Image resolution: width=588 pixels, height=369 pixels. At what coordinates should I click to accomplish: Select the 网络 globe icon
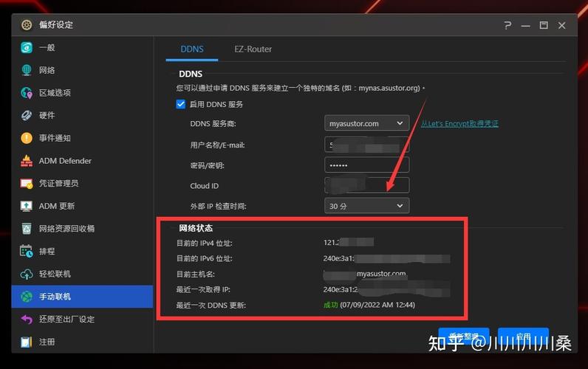[x=27, y=70]
